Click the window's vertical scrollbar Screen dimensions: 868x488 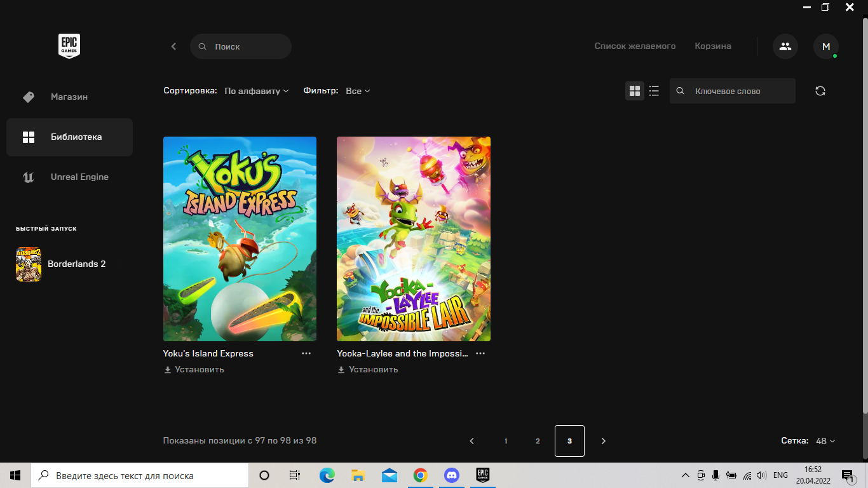coord(865,216)
